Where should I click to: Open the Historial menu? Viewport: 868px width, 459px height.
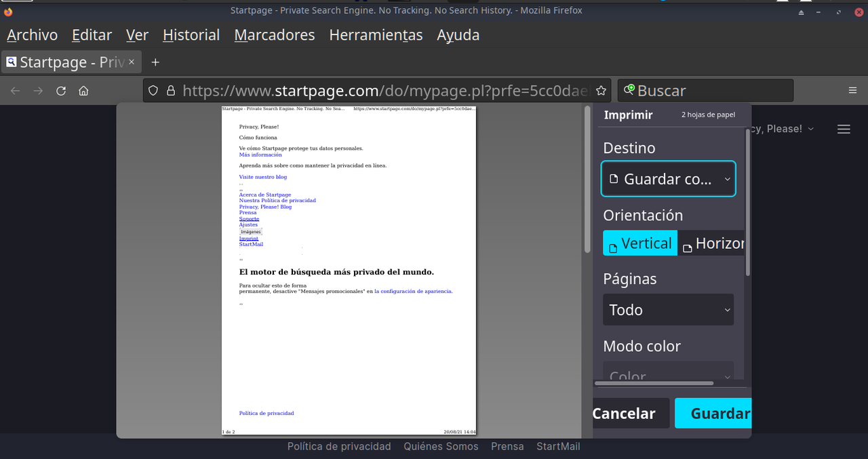(191, 35)
